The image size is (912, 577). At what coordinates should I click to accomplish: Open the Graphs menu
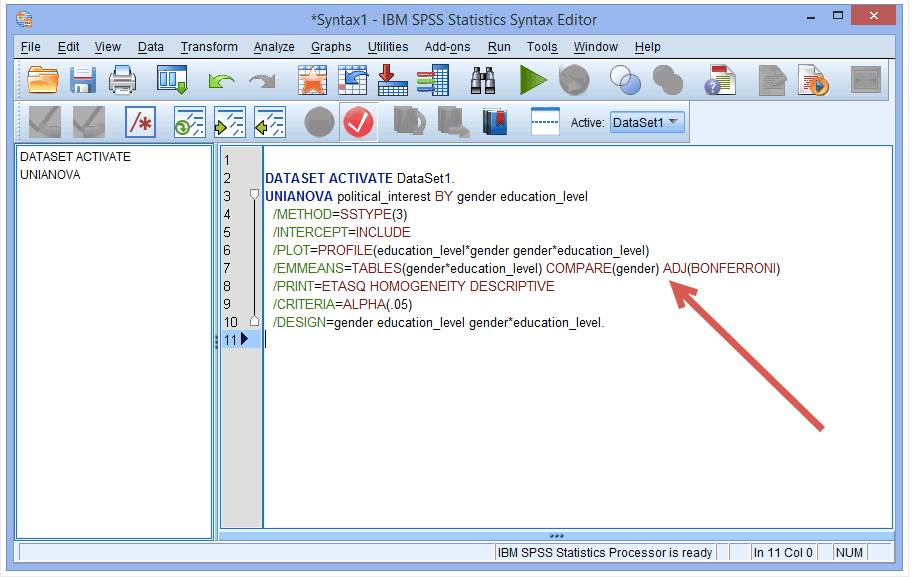[331, 47]
